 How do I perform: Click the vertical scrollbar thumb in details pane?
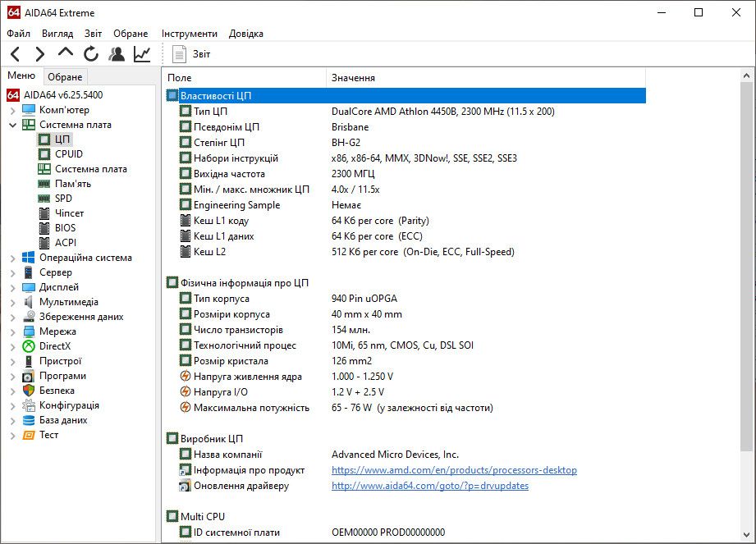pos(746,267)
